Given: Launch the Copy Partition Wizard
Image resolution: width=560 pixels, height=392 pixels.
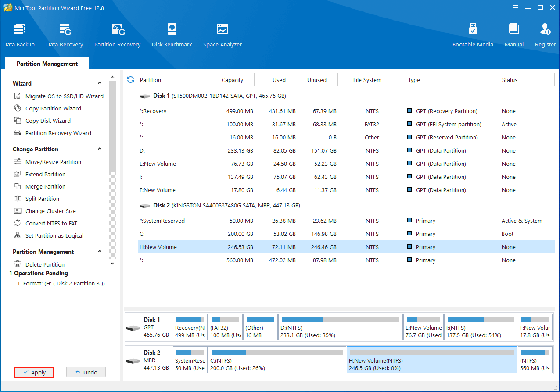Looking at the screenshot, I should tap(48, 108).
